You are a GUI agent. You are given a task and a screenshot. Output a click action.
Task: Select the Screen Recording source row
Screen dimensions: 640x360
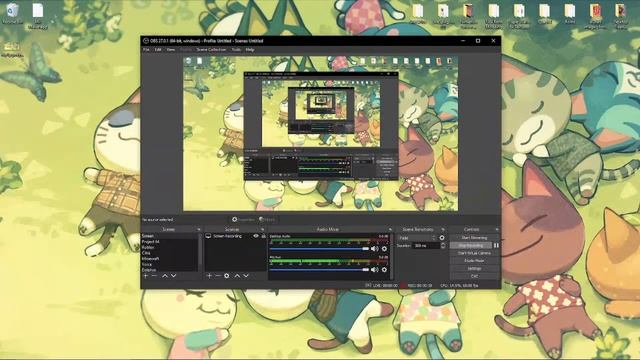(x=236, y=236)
